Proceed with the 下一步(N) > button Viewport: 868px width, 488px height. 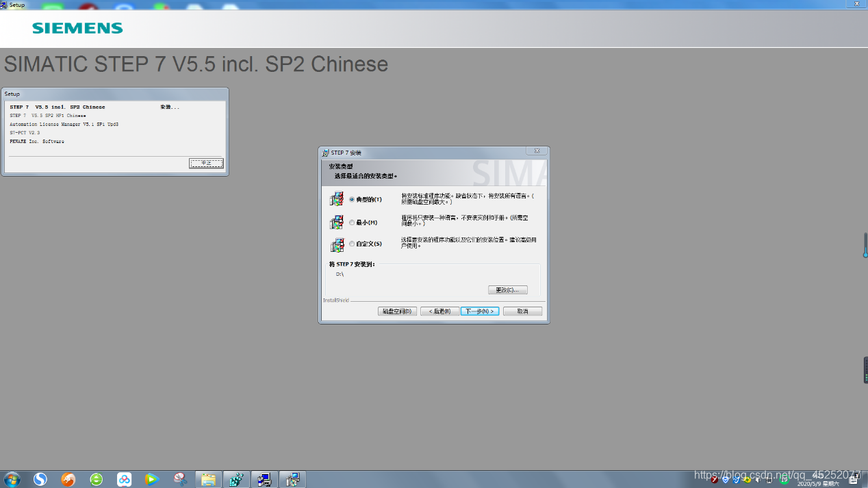pyautogui.click(x=480, y=311)
